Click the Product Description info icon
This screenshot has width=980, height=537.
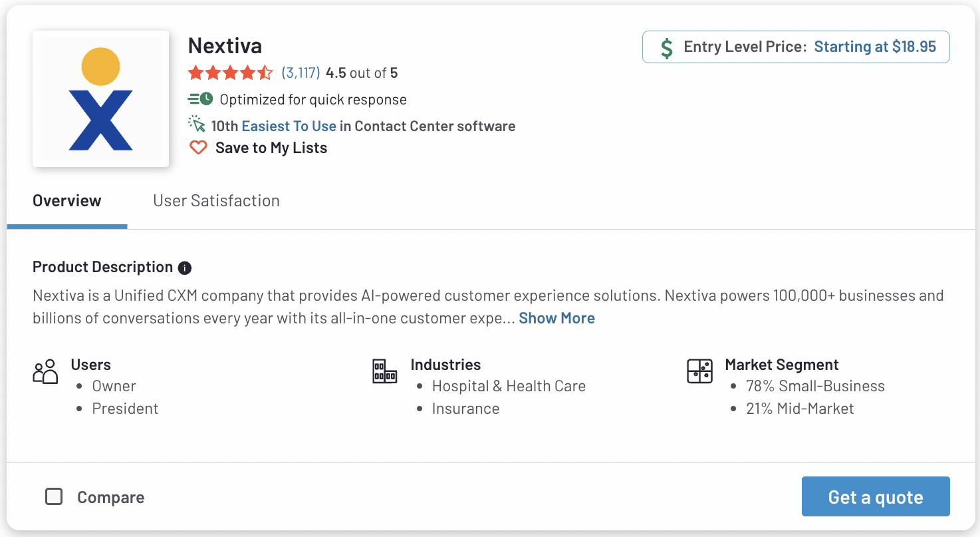pos(185,268)
